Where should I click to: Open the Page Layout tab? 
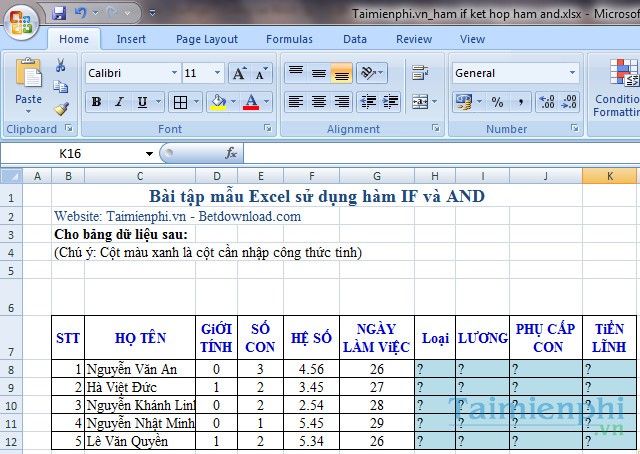click(207, 39)
